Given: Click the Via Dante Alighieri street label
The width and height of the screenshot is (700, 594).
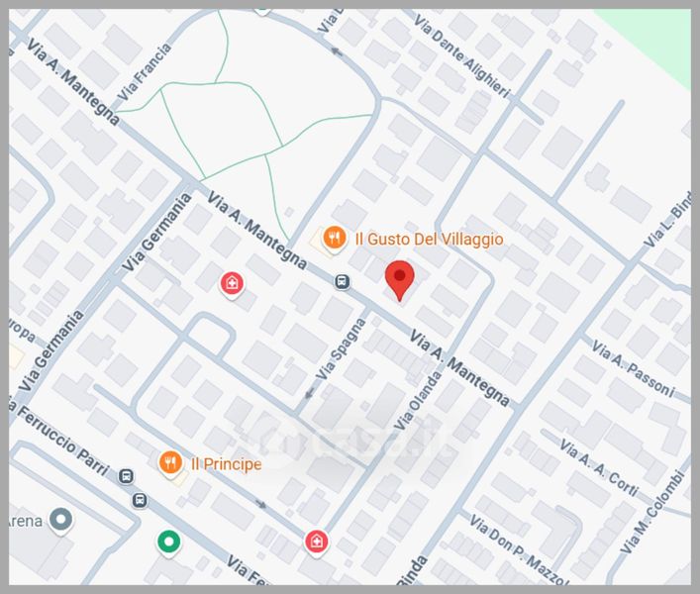Looking at the screenshot, I should click(462, 55).
